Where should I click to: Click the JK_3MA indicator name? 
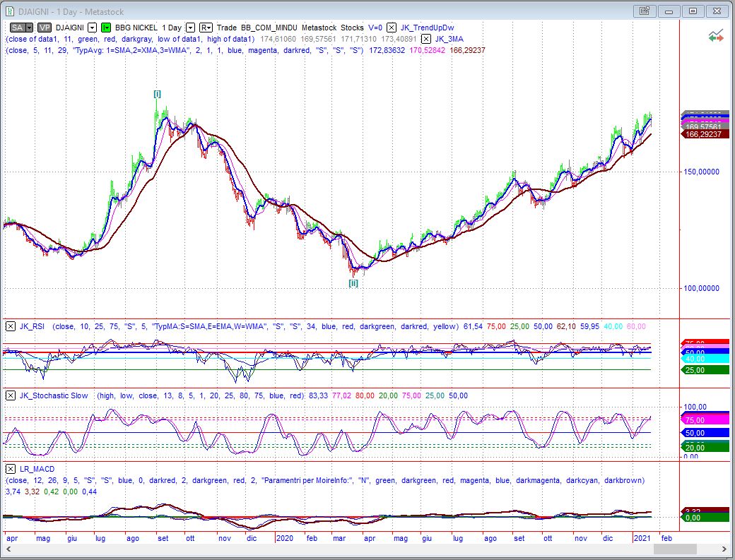click(x=449, y=39)
